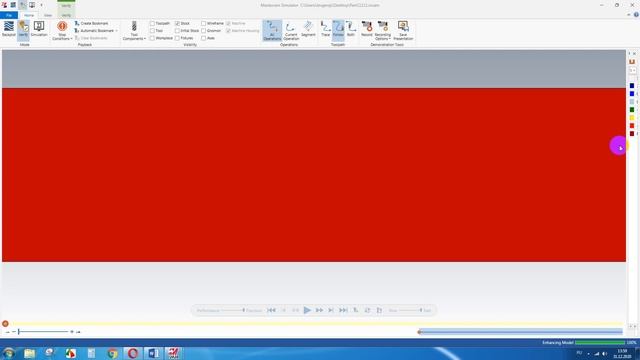
Task: Select the light blue color swatch
Action: [x=632, y=102]
